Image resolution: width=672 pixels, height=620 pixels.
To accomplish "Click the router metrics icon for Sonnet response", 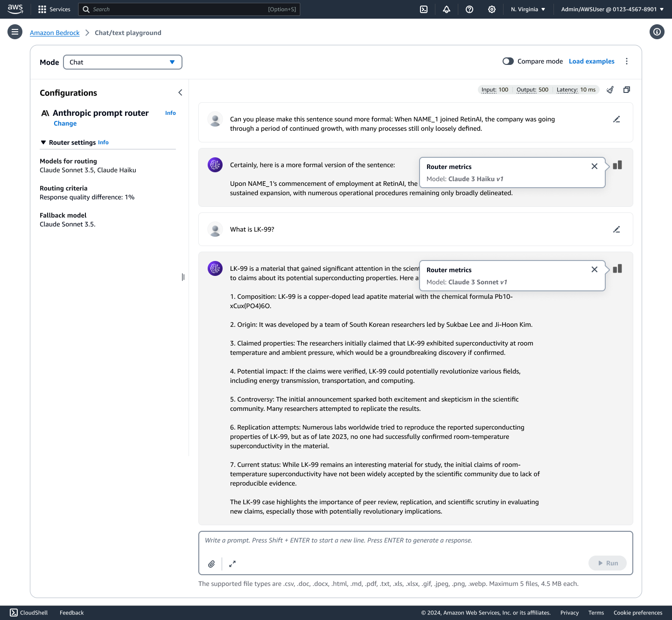I will pyautogui.click(x=617, y=268).
